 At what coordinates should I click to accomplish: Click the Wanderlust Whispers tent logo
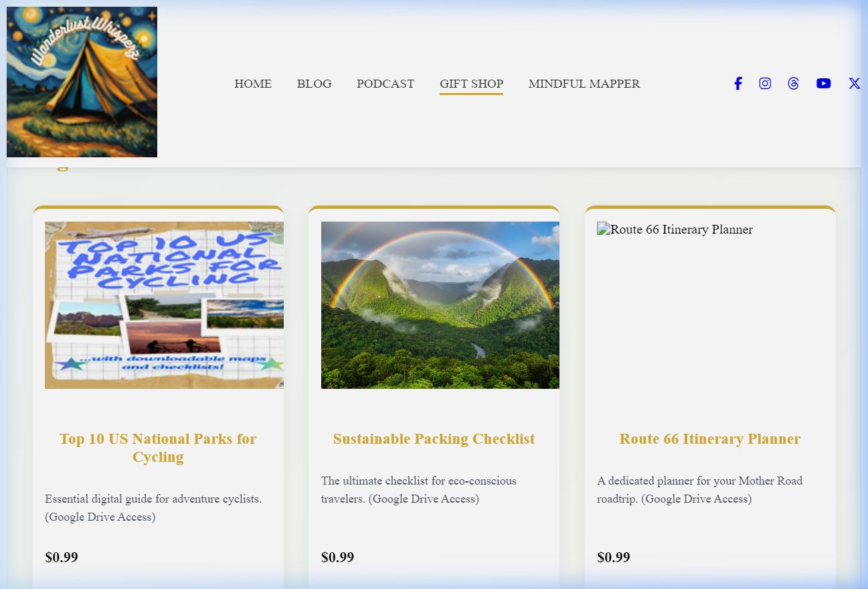coord(82,82)
